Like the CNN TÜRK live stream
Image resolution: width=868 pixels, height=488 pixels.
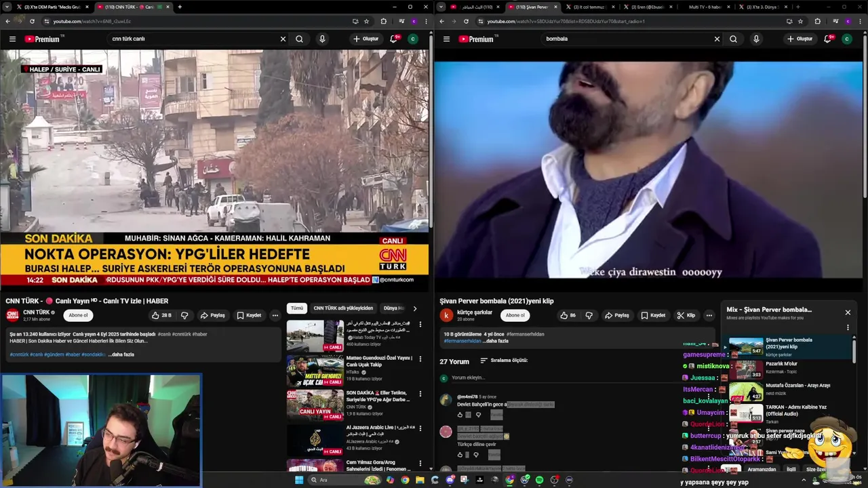161,315
